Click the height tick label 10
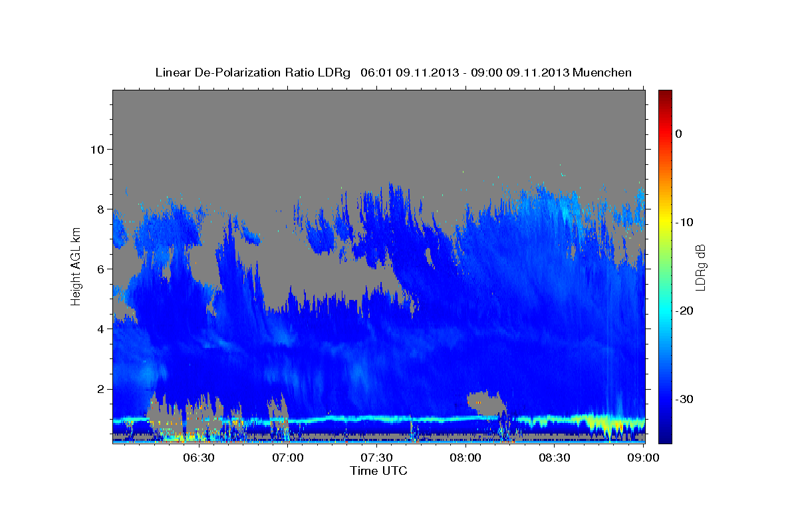 96,149
